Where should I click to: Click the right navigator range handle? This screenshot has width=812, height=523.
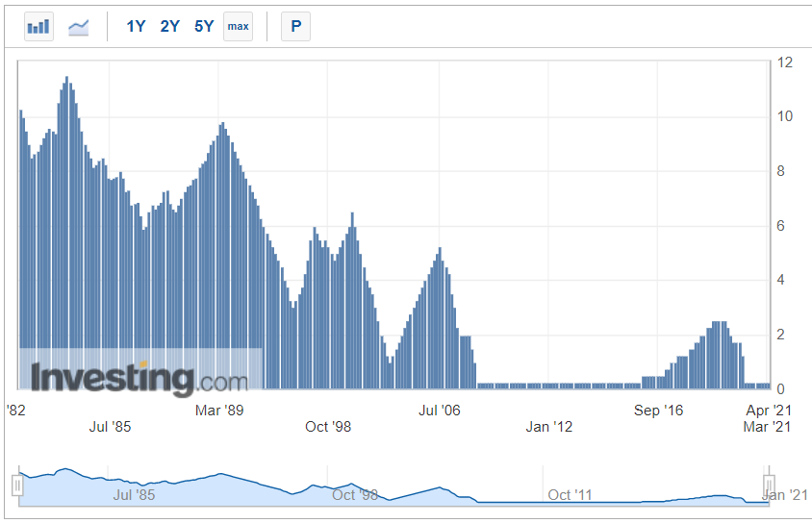[x=769, y=486]
